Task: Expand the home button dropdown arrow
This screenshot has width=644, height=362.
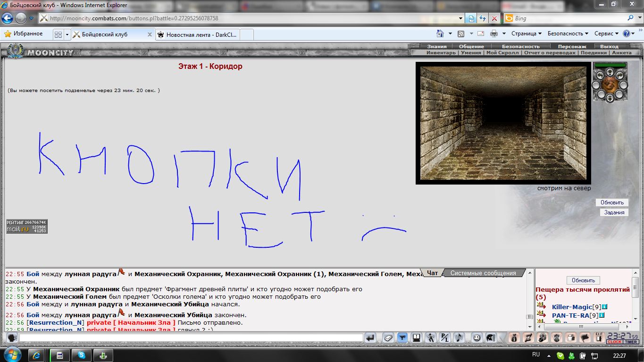Action: [x=450, y=34]
